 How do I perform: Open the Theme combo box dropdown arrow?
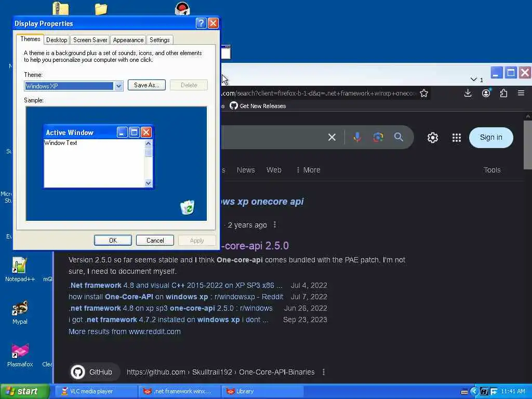(118, 86)
